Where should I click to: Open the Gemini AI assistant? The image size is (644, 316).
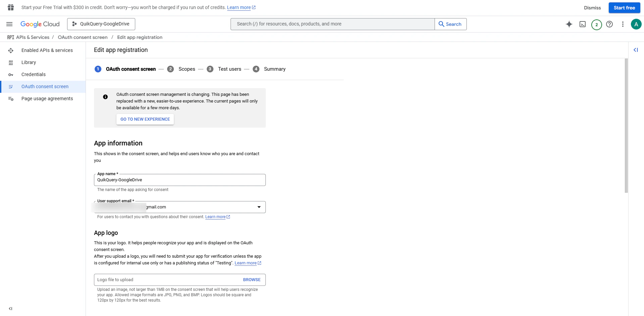point(569,24)
